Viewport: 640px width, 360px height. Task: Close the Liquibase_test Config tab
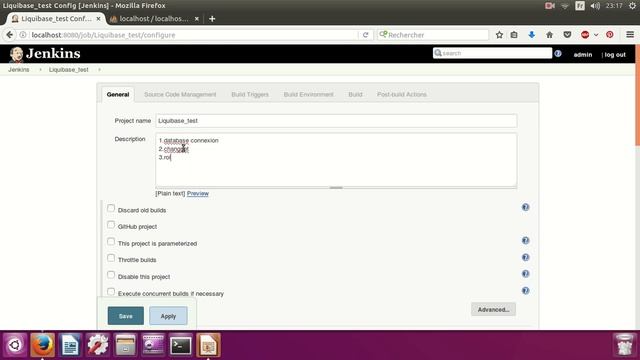click(x=98, y=19)
